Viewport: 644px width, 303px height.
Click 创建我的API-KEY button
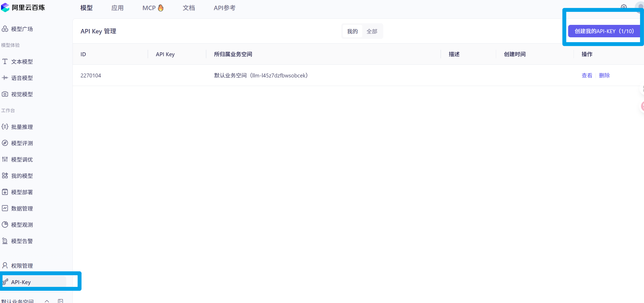604,31
